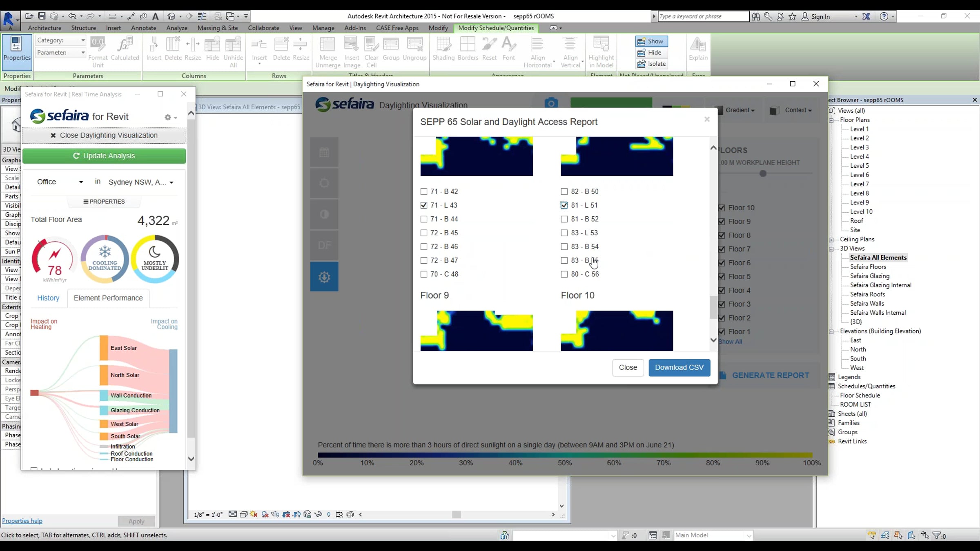
Task: Click Close Daylighting Visualization button
Action: point(104,136)
